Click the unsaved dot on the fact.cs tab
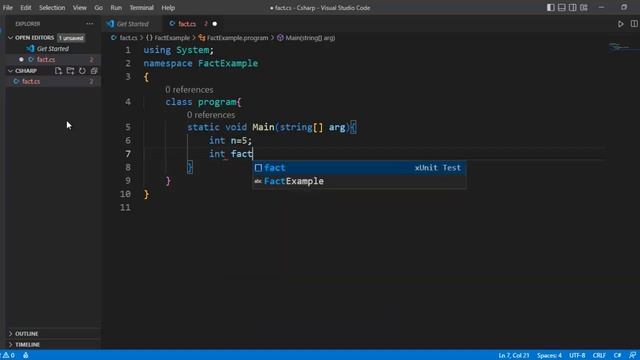 [215, 24]
